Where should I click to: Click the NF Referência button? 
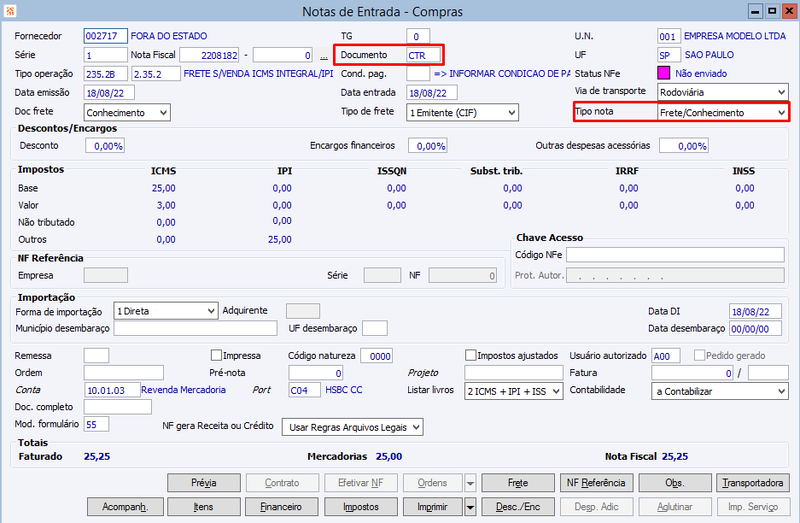[x=596, y=483]
